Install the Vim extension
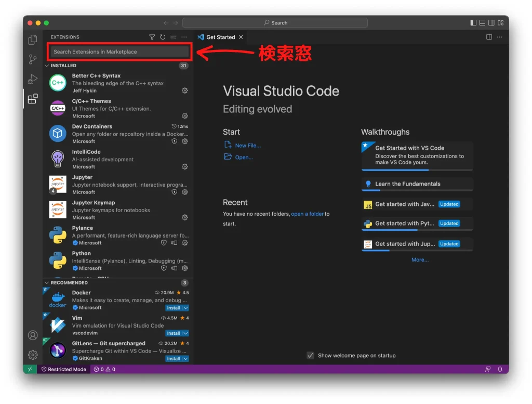532x404 pixels. click(174, 333)
